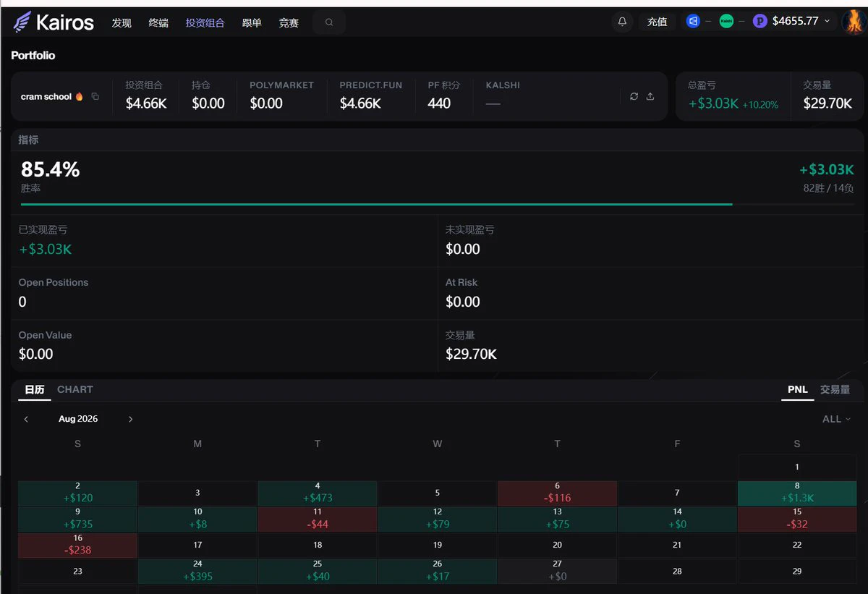Viewport: 868px width, 594px height.
Task: Open notifications bell
Action: [622, 22]
